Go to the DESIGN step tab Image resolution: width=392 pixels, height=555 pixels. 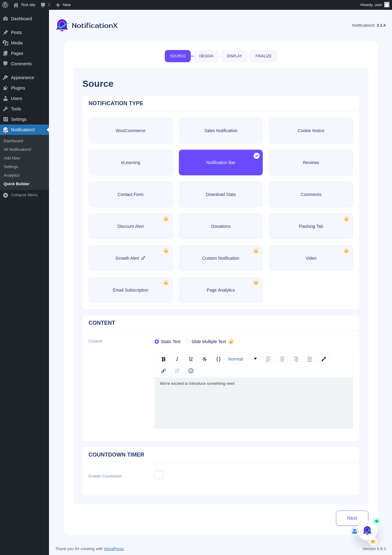206,56
